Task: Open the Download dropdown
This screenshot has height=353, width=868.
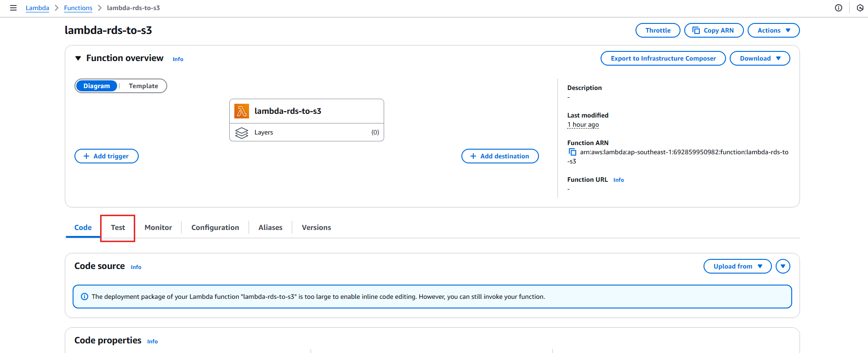Action: (760, 58)
